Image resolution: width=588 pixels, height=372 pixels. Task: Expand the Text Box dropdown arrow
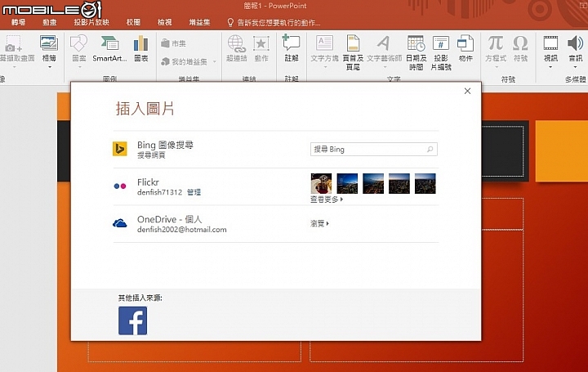325,68
